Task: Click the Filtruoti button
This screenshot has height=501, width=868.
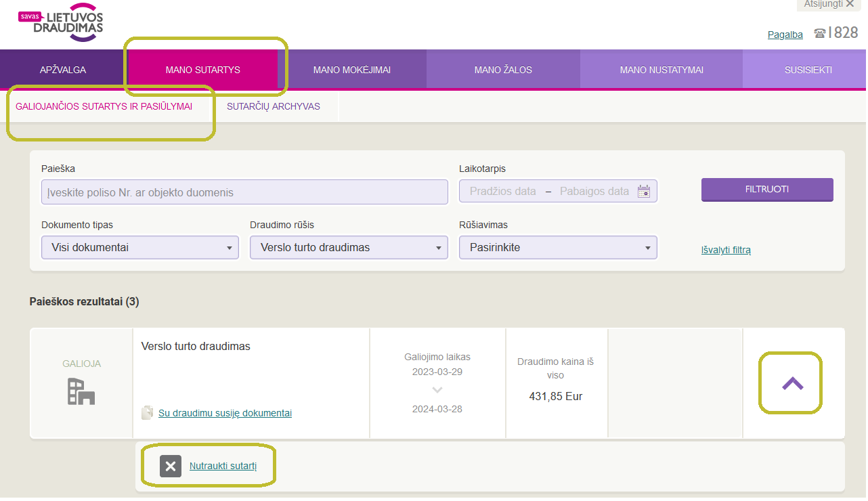Action: pos(767,190)
